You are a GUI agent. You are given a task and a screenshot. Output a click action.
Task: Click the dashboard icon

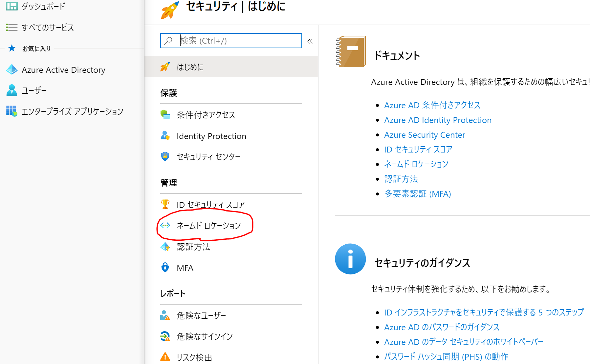click(12, 6)
